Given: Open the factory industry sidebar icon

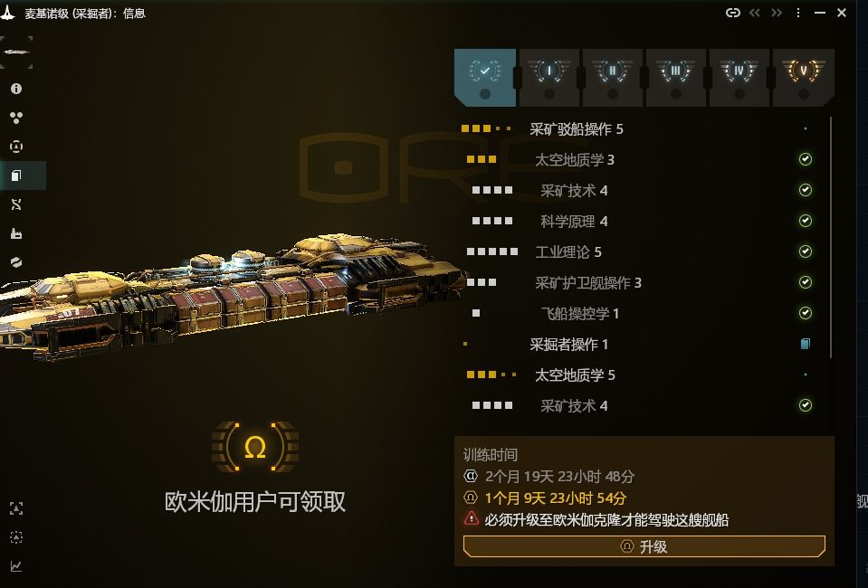Looking at the screenshot, I should (16, 233).
